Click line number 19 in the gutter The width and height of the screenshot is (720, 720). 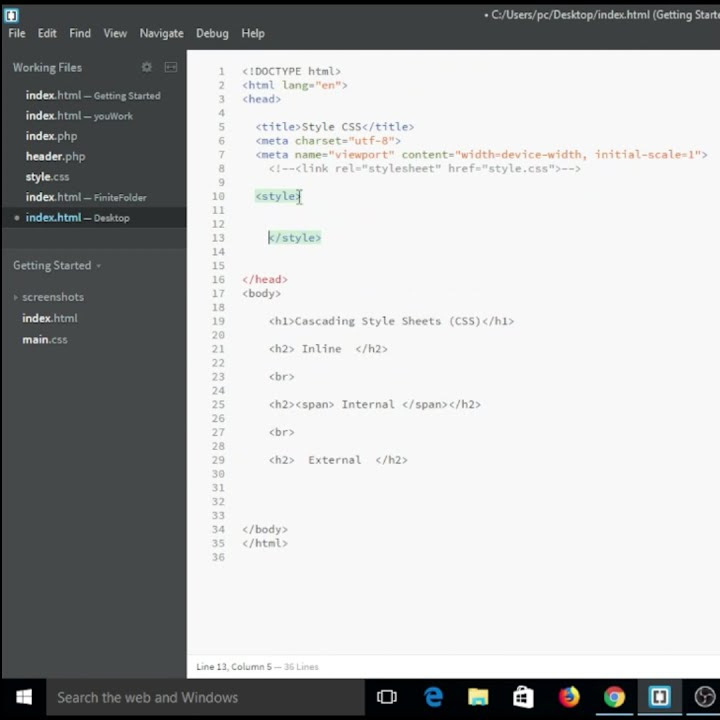tap(218, 321)
